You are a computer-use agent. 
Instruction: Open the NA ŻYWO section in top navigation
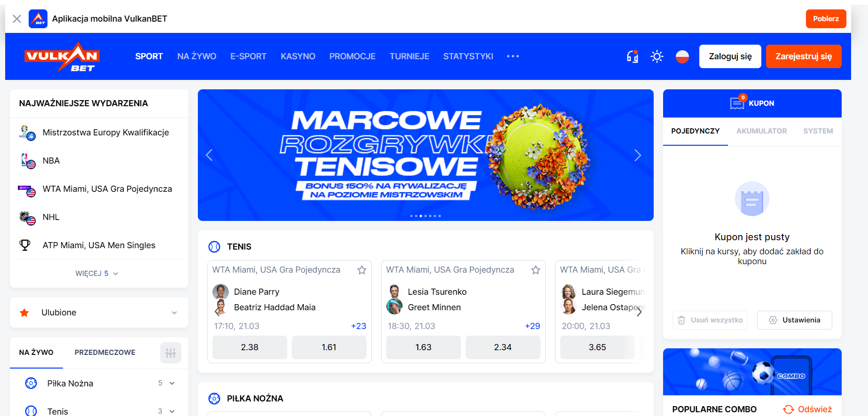[196, 56]
